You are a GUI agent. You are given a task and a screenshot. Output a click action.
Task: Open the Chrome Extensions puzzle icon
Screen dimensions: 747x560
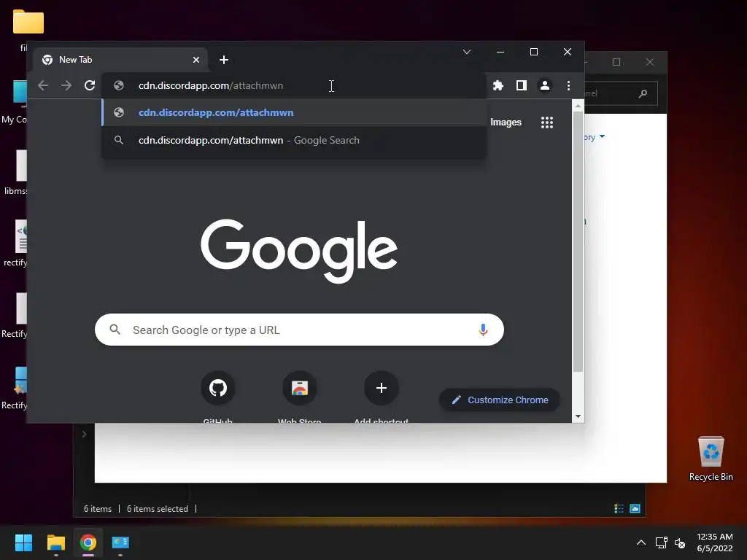point(498,86)
